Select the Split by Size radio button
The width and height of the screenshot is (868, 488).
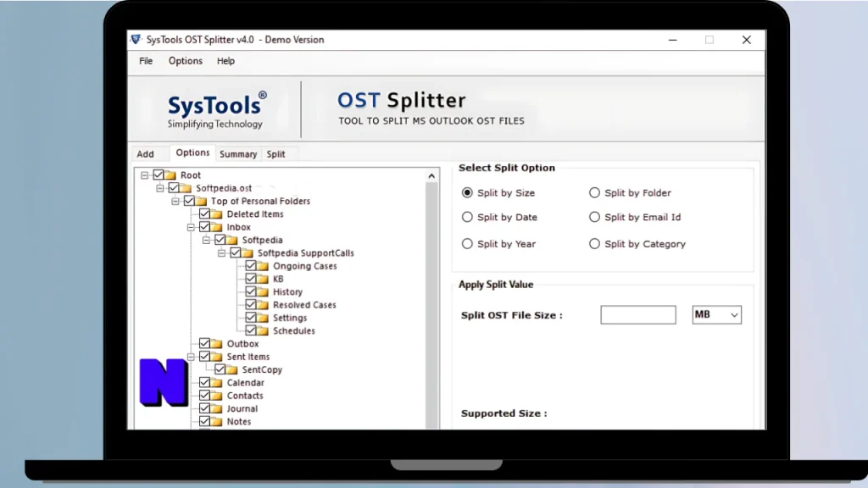pyautogui.click(x=467, y=192)
